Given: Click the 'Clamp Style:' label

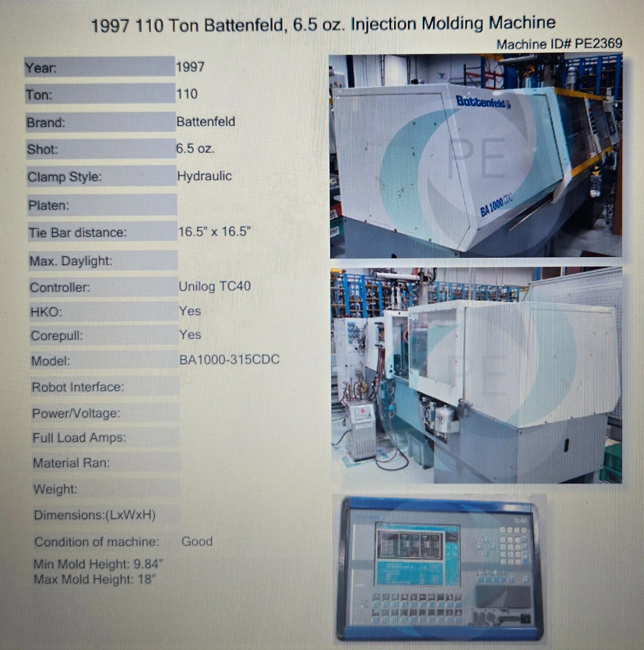Looking at the screenshot, I should point(65,177).
